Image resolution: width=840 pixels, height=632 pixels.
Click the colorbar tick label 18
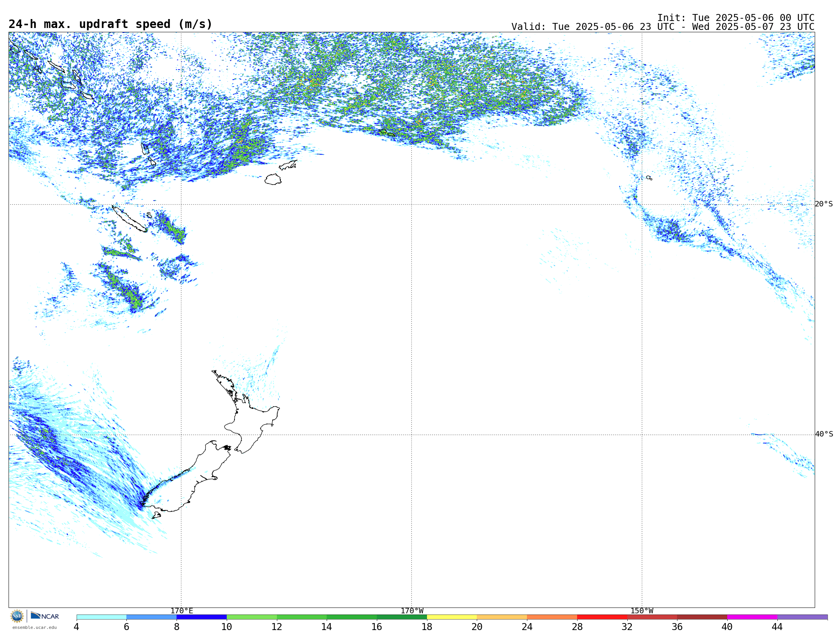point(427,627)
